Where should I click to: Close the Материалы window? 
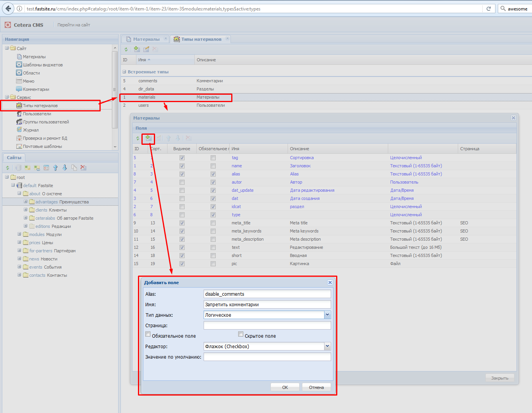click(x=513, y=118)
